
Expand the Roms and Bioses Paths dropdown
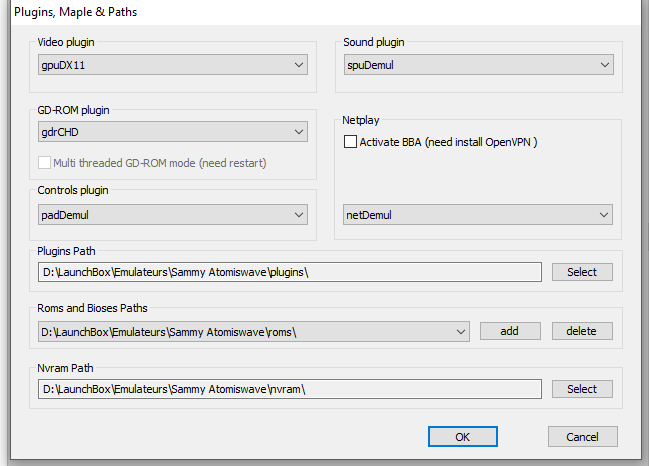pos(254,331)
